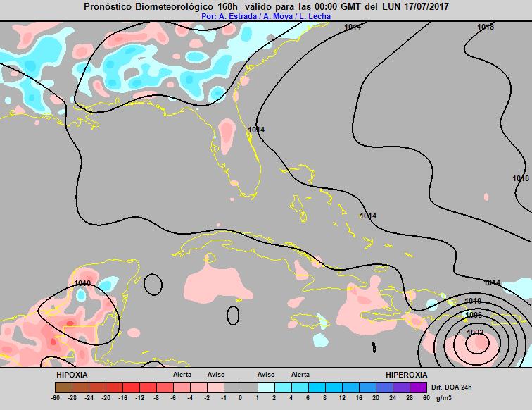
Task: Click the legend swatch between -24 and -20
Action: [97, 387]
